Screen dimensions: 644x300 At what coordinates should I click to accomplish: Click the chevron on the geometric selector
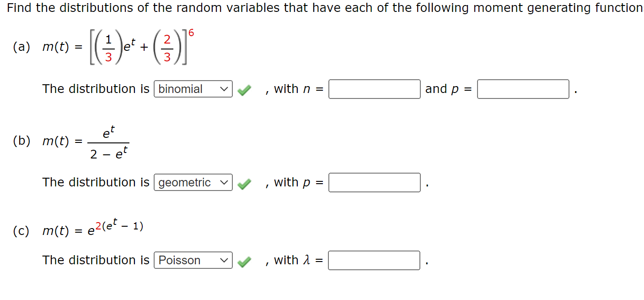click(x=224, y=182)
